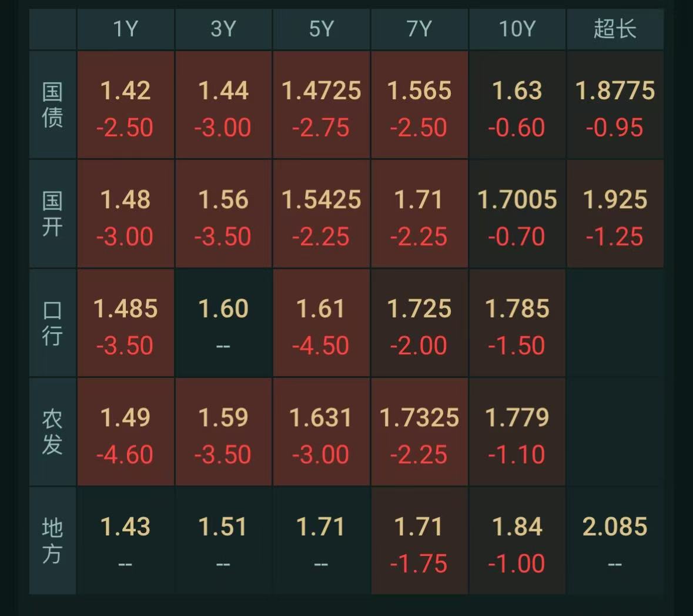This screenshot has width=693, height=616.
Task: Open the 国债 5Y cell 1.4725
Action: pyautogui.click(x=322, y=105)
